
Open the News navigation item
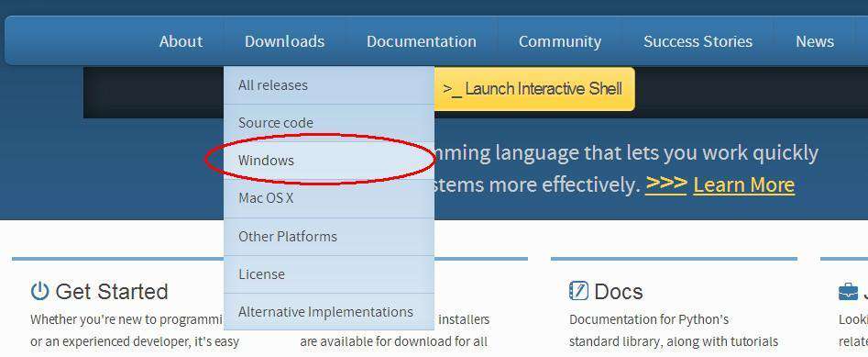pyautogui.click(x=815, y=41)
